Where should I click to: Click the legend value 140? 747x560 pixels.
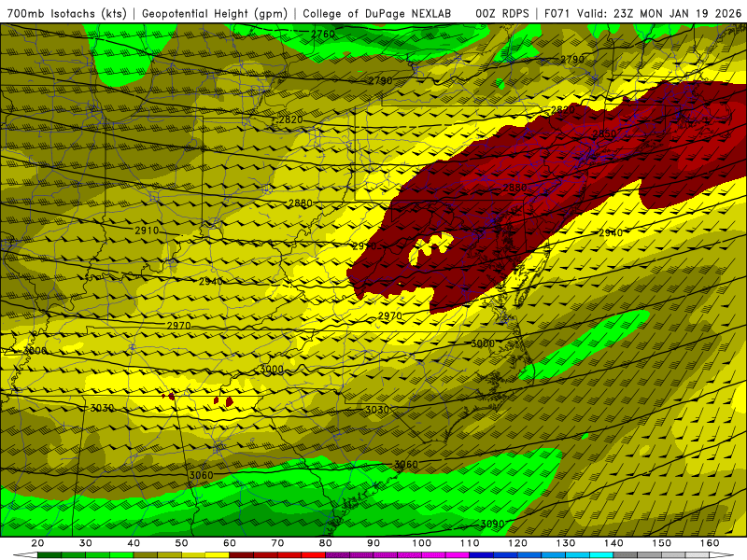point(613,543)
